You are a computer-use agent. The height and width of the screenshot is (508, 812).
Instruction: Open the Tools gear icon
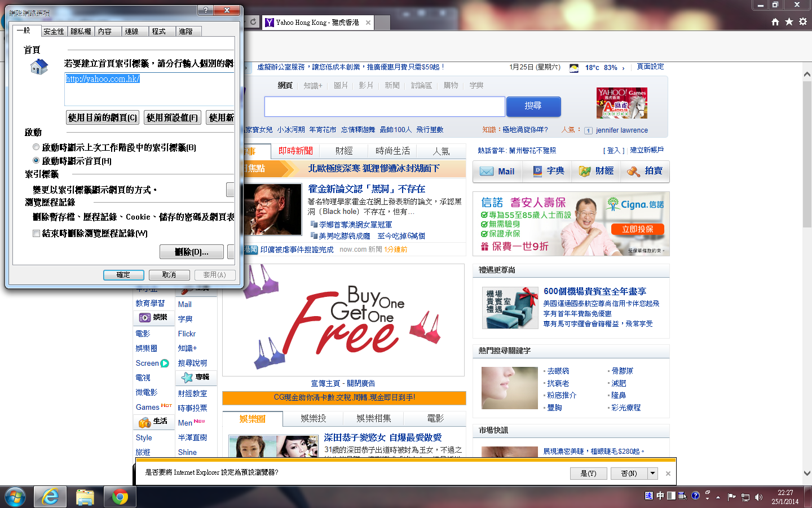803,21
